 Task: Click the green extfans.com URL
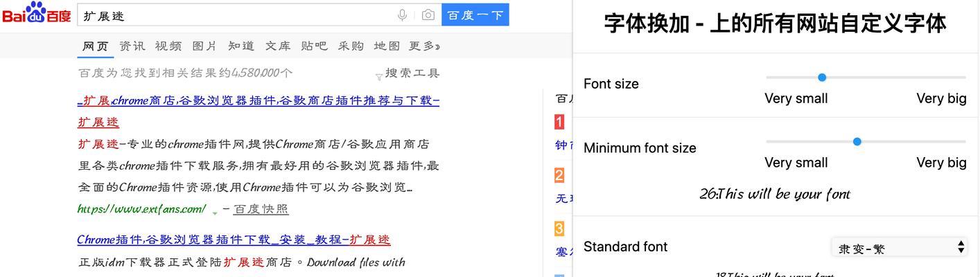tap(141, 208)
